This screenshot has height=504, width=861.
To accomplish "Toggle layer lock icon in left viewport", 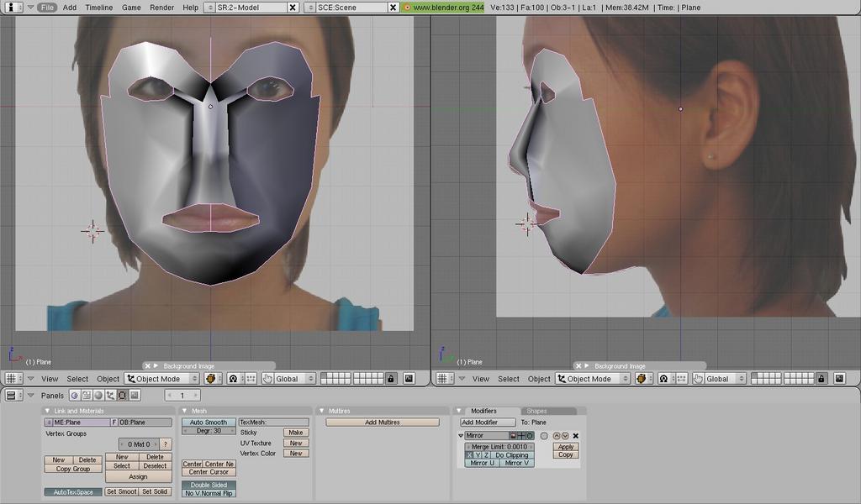I will (x=390, y=378).
